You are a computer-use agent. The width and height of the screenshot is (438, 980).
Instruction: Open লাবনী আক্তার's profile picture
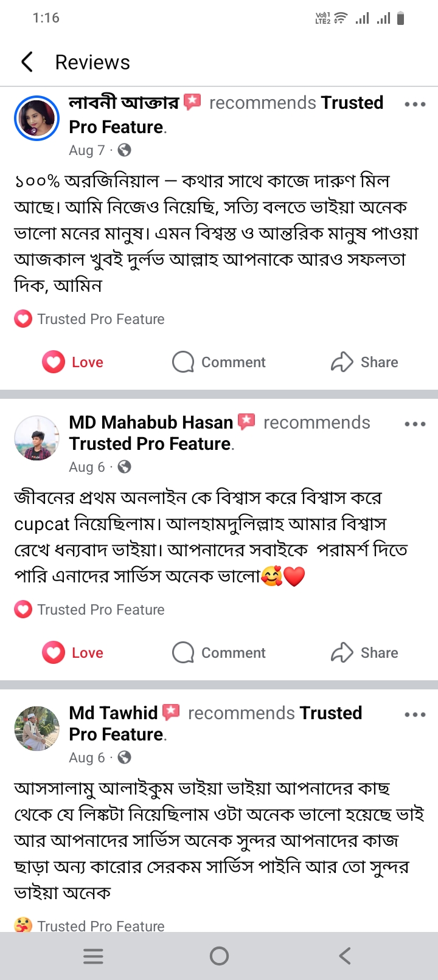pos(36,118)
